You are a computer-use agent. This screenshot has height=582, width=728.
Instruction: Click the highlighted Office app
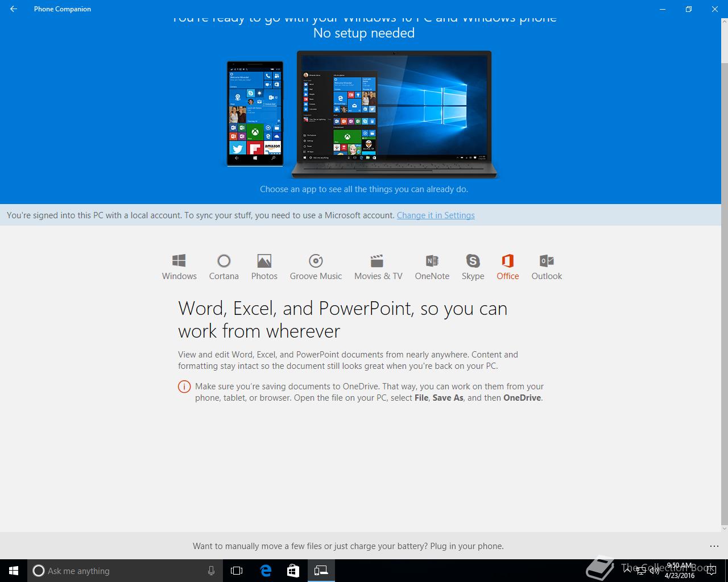508,267
